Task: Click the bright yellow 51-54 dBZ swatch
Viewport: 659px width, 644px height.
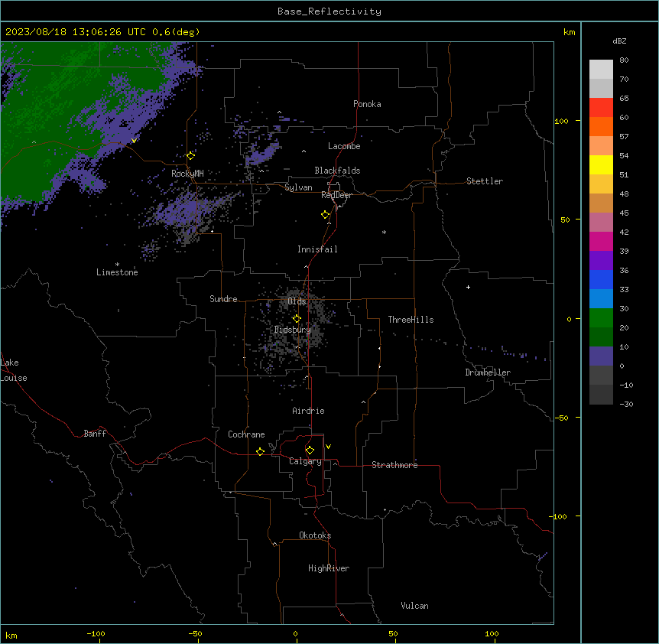Action: 601,164
